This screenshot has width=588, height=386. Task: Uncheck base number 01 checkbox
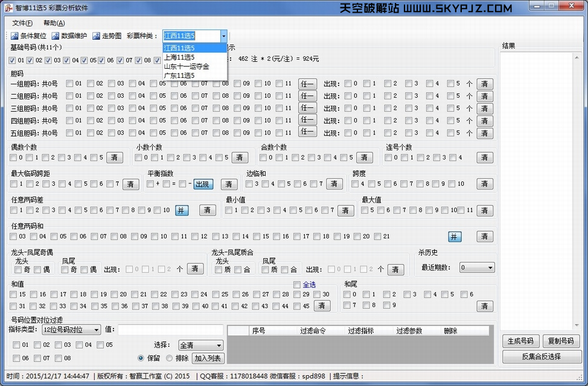13,60
